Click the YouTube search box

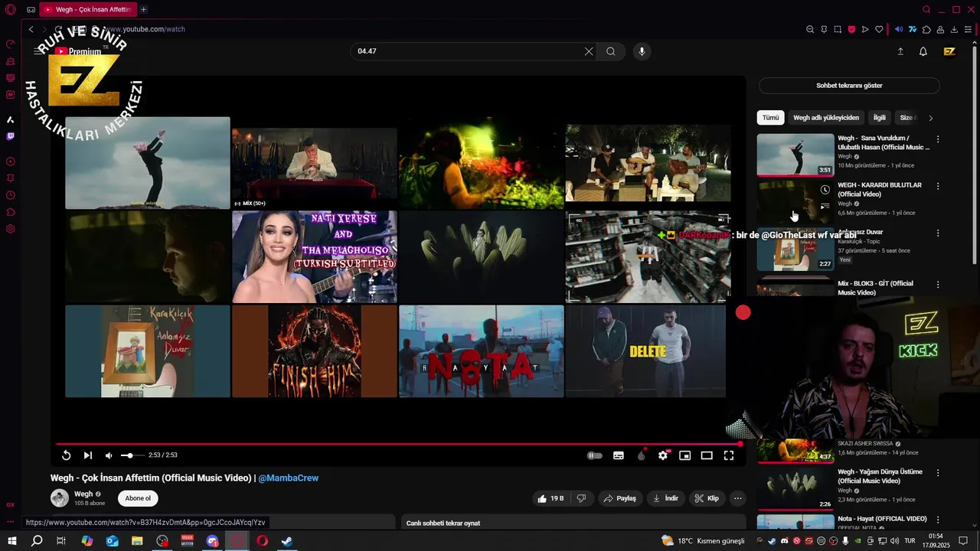[465, 51]
